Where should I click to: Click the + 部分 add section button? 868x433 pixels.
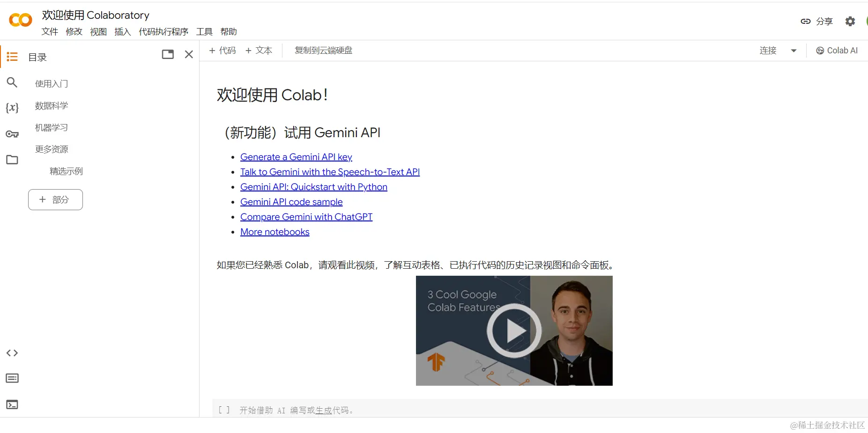[55, 199]
